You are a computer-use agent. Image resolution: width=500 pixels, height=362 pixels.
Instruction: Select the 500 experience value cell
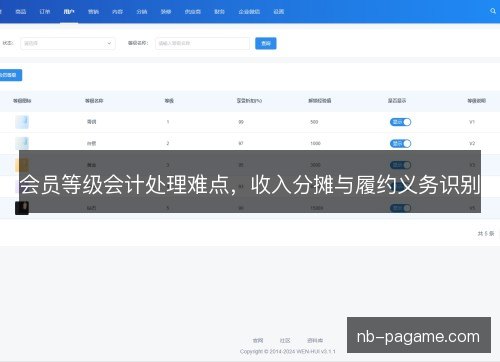(314, 122)
